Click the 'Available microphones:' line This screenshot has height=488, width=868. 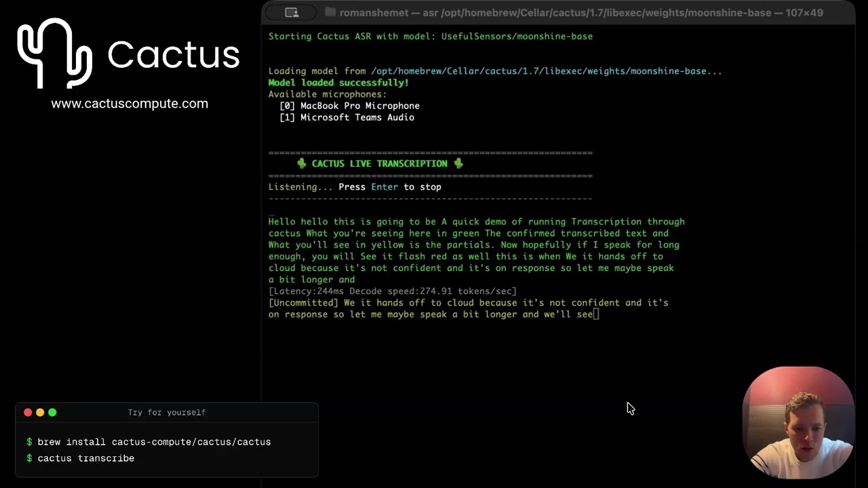click(x=328, y=94)
